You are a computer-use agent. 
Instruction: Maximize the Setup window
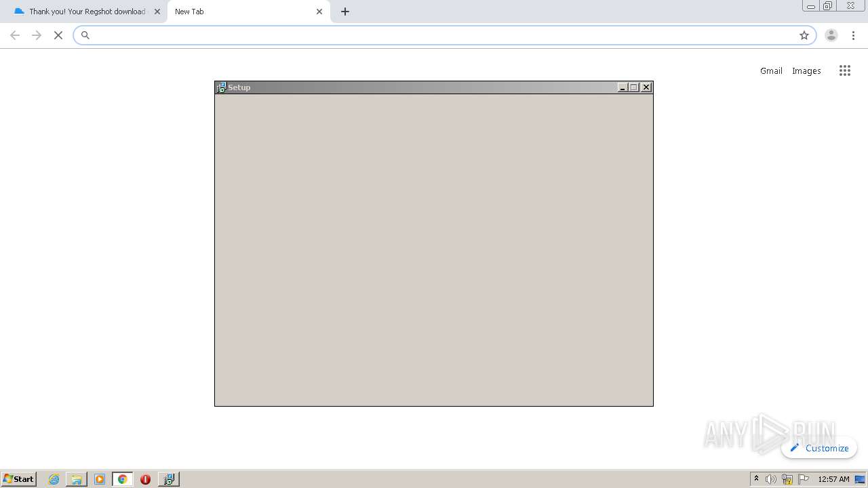coord(634,87)
